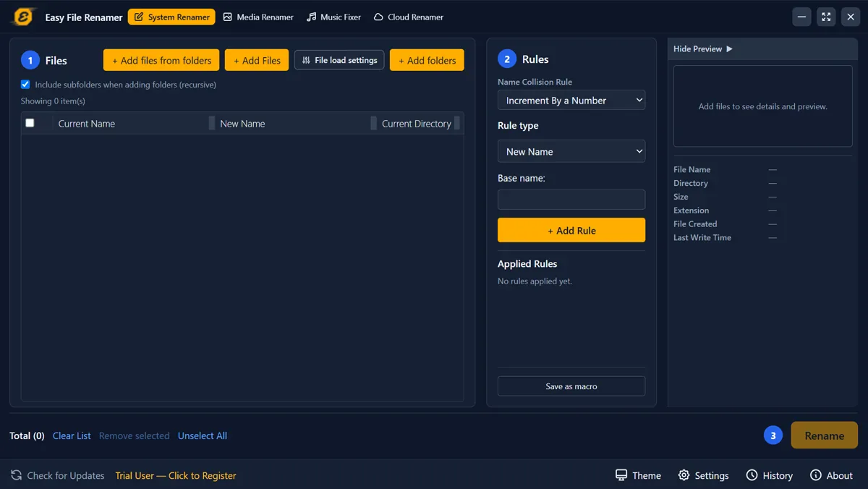The height and width of the screenshot is (489, 868).
Task: Minimize the Easy File Renamer window
Action: [x=801, y=17]
